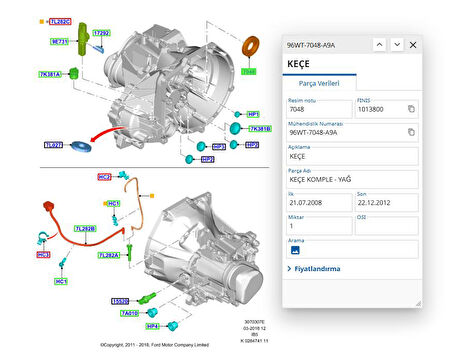Click the Miktar quantity field
The height and width of the screenshot is (360, 452).
coord(320,226)
